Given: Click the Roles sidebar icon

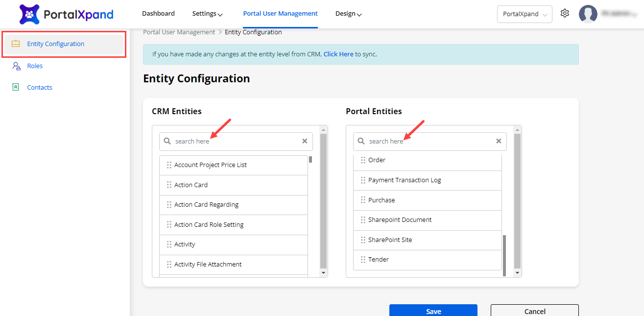Looking at the screenshot, I should click(x=16, y=66).
